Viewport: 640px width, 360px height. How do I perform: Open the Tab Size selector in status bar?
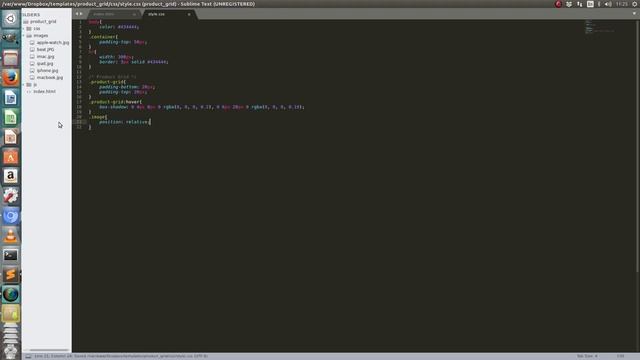pyautogui.click(x=587, y=356)
